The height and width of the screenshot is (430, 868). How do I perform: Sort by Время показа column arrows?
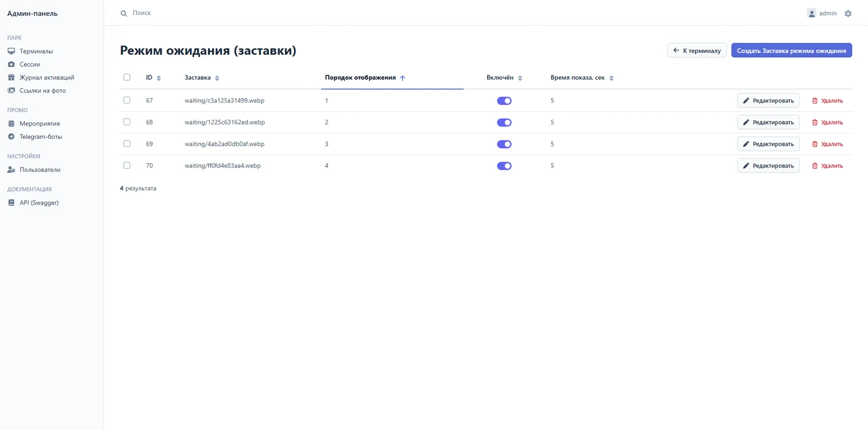point(611,78)
